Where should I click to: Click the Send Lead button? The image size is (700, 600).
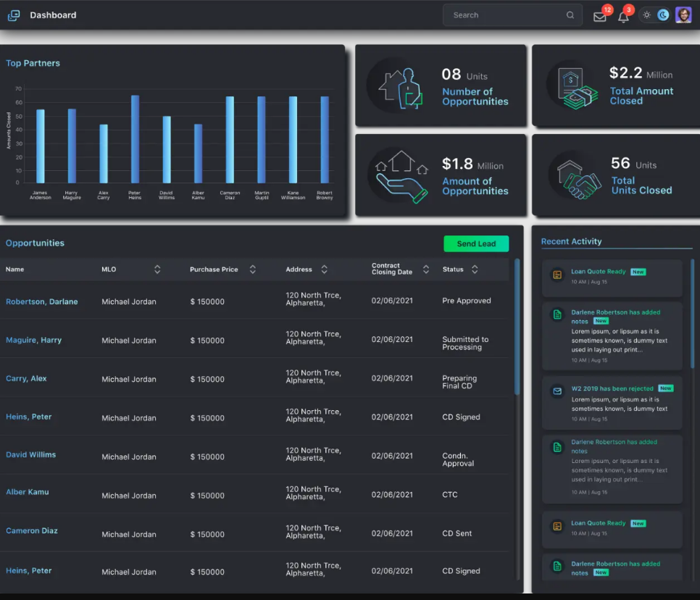(x=476, y=243)
